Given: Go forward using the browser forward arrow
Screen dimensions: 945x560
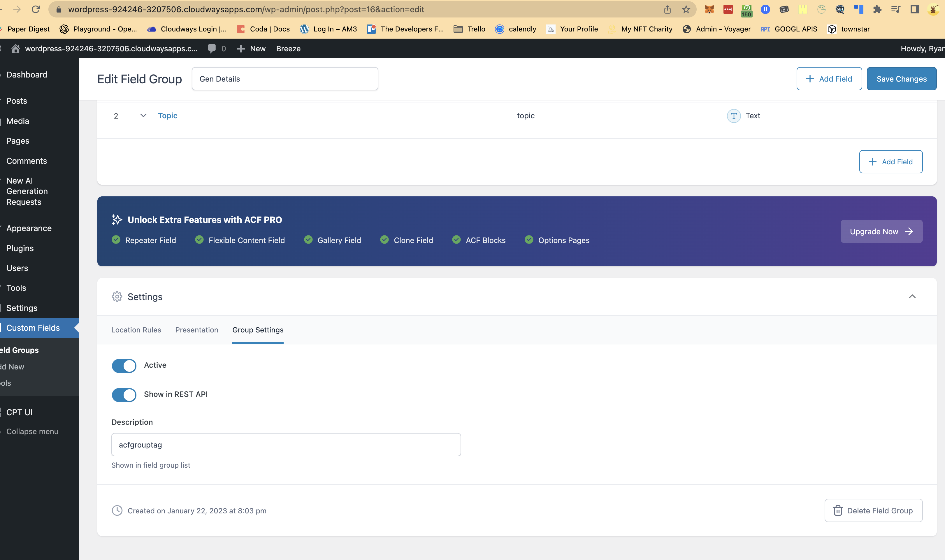Looking at the screenshot, I should pyautogui.click(x=17, y=9).
